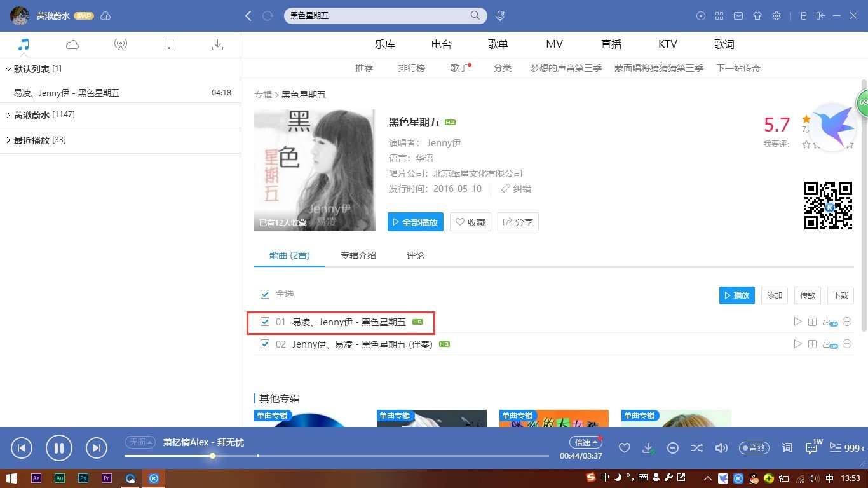
Task: Open the 无损 audio quality dropdown
Action: (140, 442)
